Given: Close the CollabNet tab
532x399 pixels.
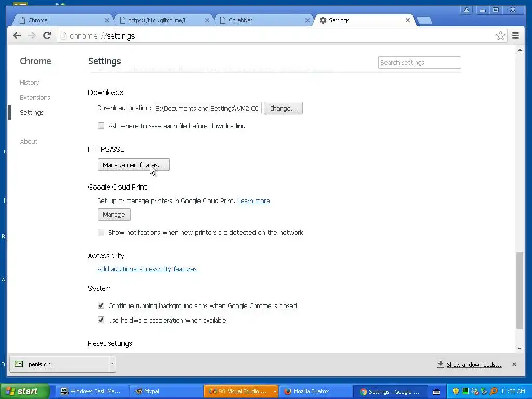Looking at the screenshot, I should click(308, 20).
